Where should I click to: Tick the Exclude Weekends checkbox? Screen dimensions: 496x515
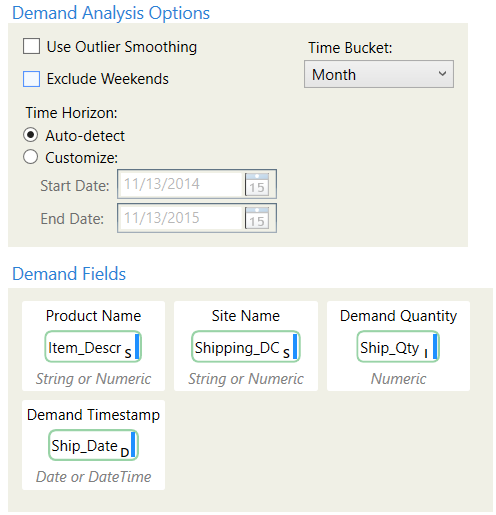point(31,79)
